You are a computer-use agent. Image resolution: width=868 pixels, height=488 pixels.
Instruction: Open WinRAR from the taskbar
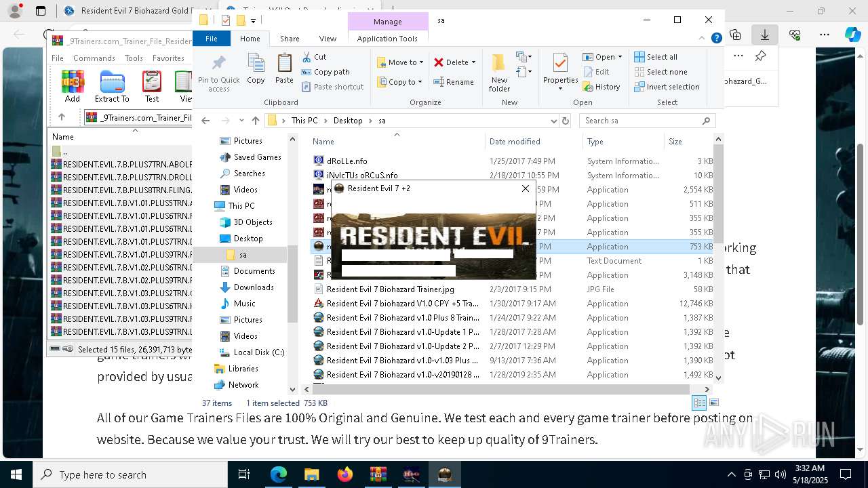[378, 474]
